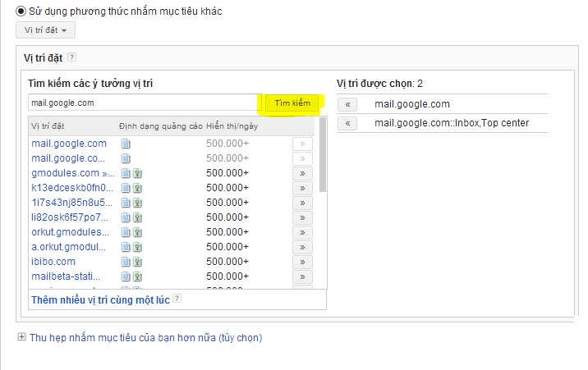588x370 pixels.
Task: Add the 1i7s43nj85n8u5 placement with its » button
Action: (302, 203)
